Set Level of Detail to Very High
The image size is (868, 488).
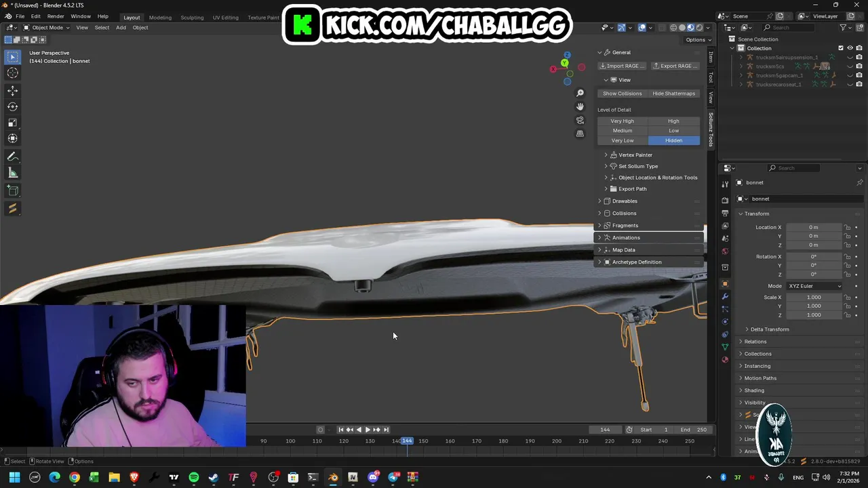pyautogui.click(x=622, y=121)
